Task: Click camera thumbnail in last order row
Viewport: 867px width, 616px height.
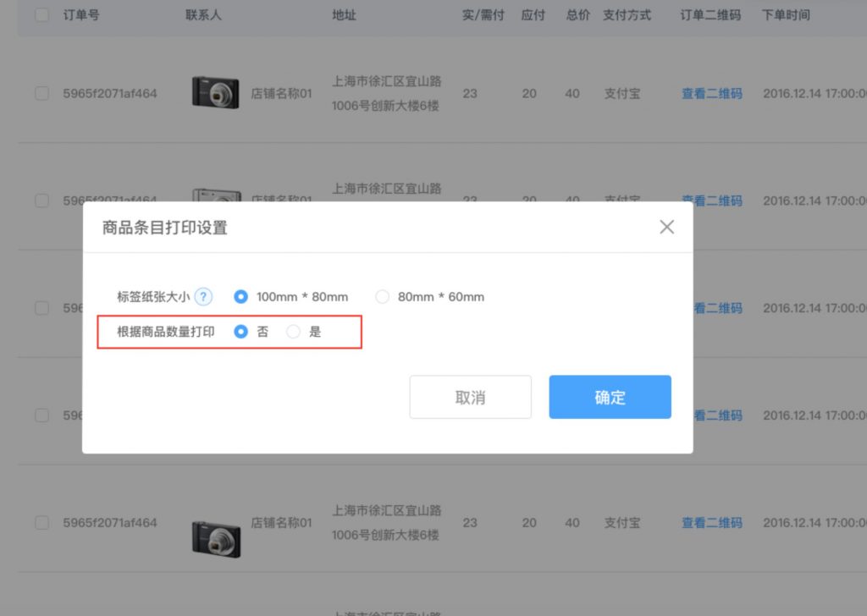Action: pyautogui.click(x=216, y=539)
